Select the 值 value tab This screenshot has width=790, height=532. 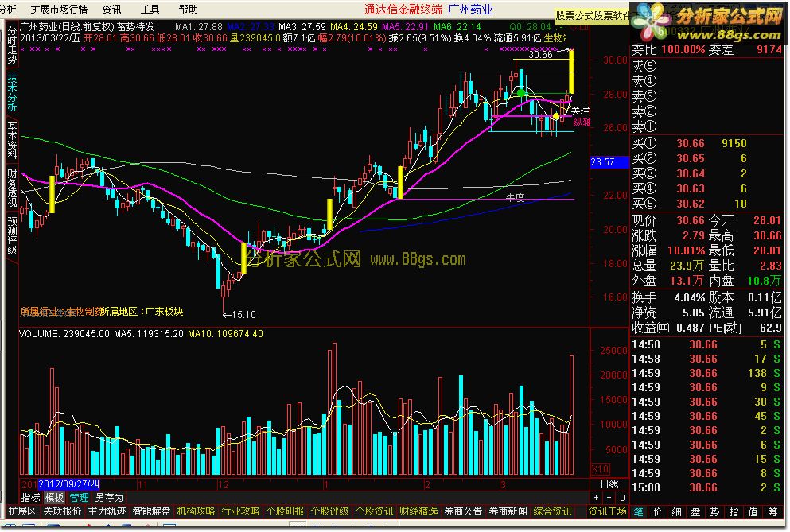pyautogui.click(x=753, y=511)
